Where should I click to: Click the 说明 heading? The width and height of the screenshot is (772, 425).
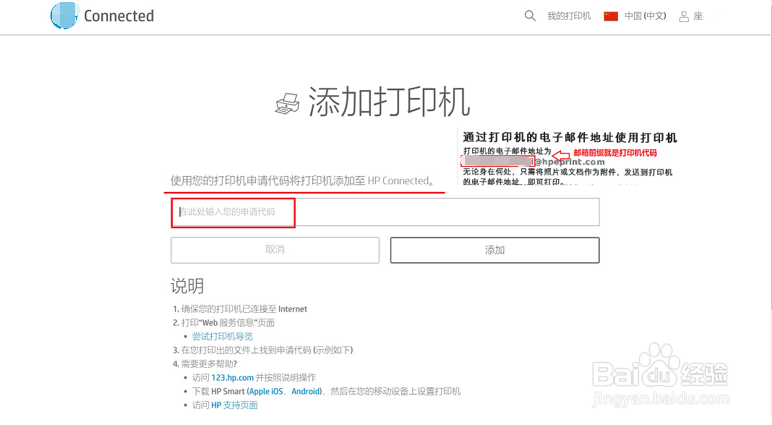click(x=187, y=286)
